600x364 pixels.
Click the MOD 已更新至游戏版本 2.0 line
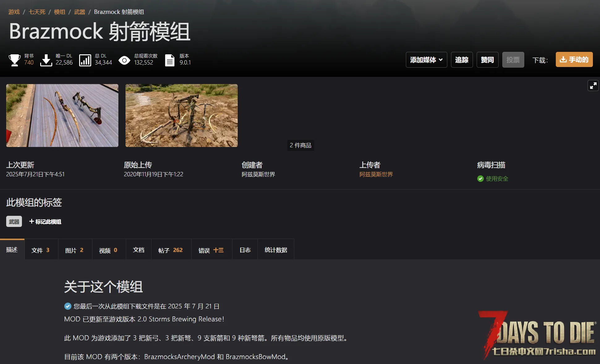[x=144, y=319]
